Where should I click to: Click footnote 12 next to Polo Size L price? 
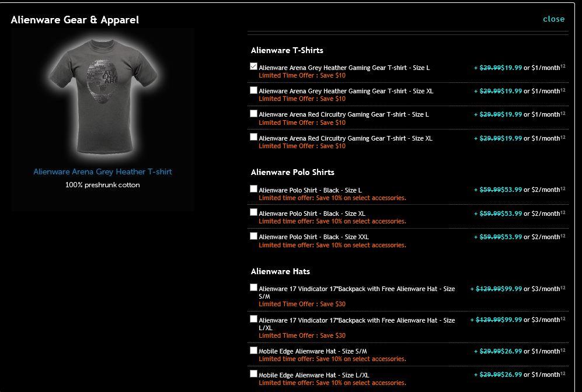563,188
